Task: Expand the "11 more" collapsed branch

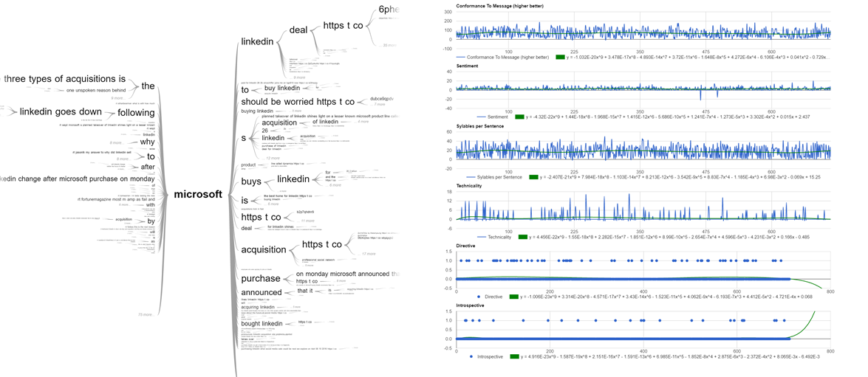Action: point(308,221)
